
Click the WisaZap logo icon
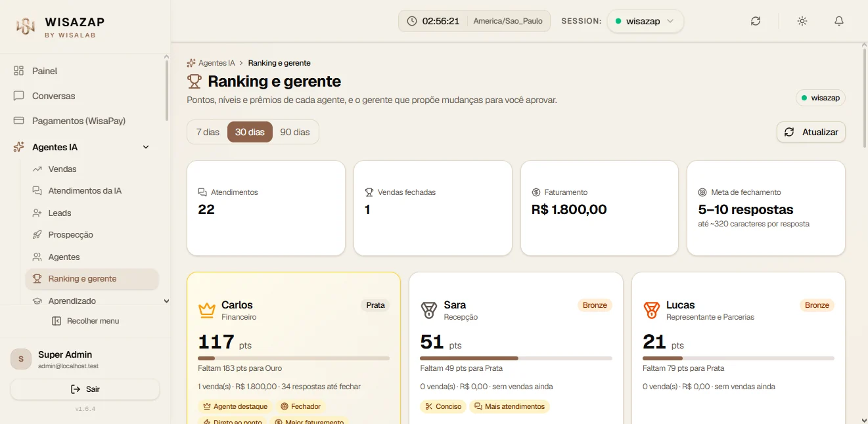tap(26, 26)
